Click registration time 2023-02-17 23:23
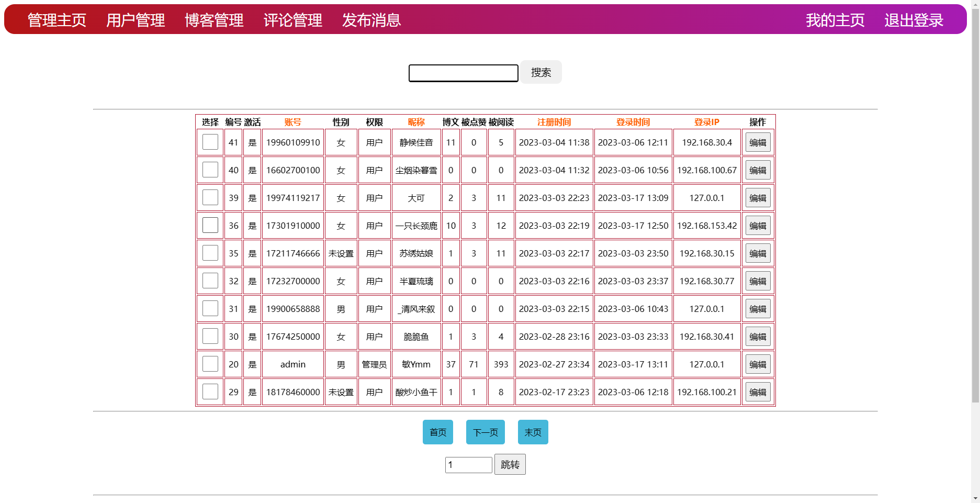This screenshot has width=980, height=503. click(x=554, y=392)
